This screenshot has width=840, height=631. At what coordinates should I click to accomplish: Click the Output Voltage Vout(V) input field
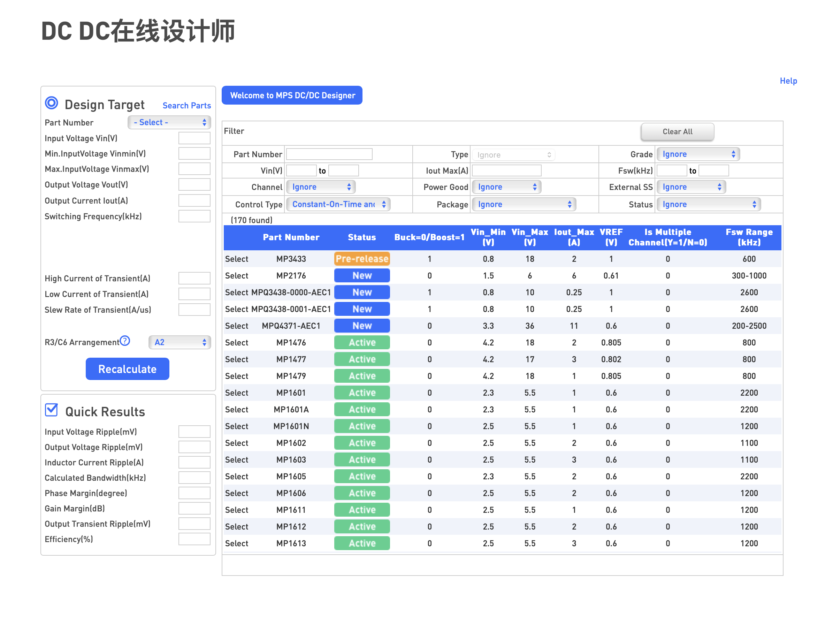pyautogui.click(x=194, y=185)
